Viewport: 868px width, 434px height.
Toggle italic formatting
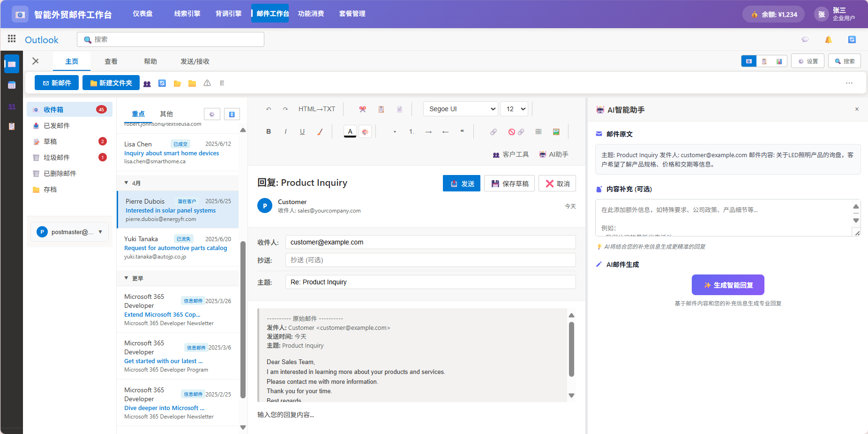pos(285,132)
